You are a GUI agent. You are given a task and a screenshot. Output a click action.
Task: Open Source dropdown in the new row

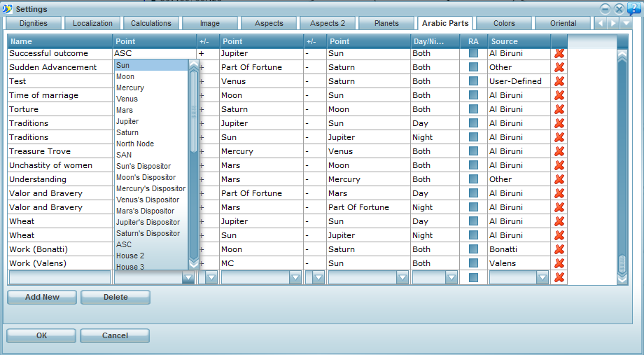pyautogui.click(x=542, y=278)
